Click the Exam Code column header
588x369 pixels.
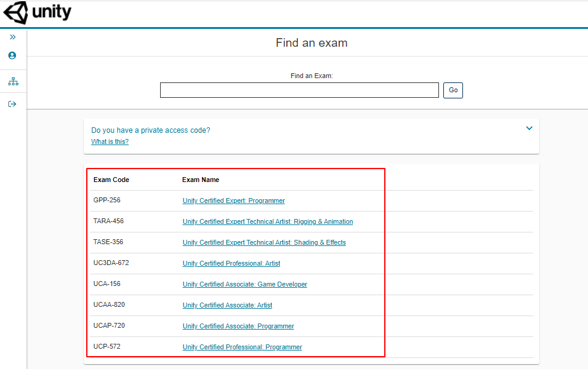point(111,180)
